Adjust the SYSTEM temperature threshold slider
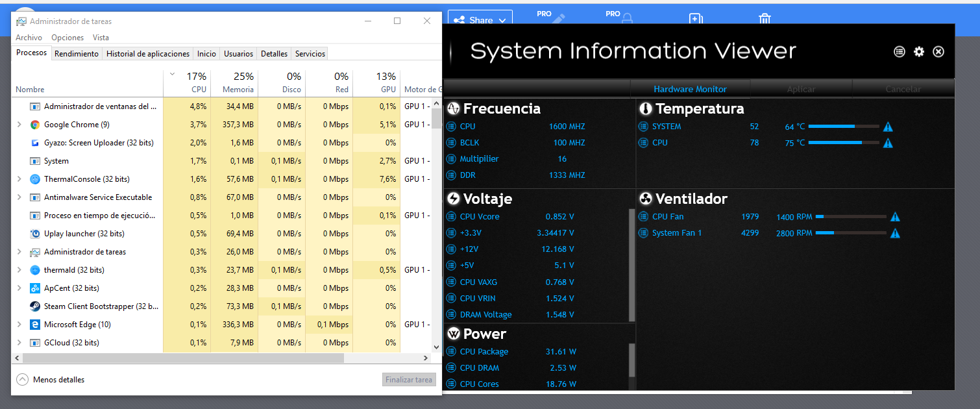This screenshot has height=409, width=980. pos(844,127)
